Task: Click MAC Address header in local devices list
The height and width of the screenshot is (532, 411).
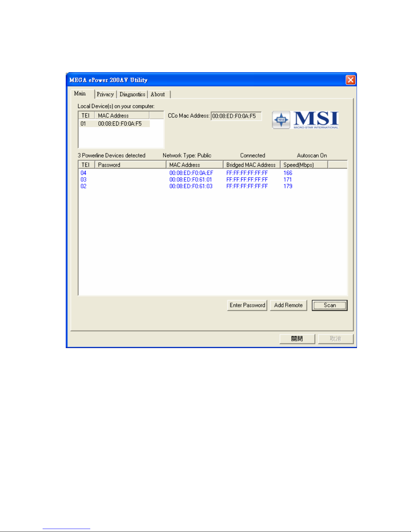Action: click(x=122, y=115)
